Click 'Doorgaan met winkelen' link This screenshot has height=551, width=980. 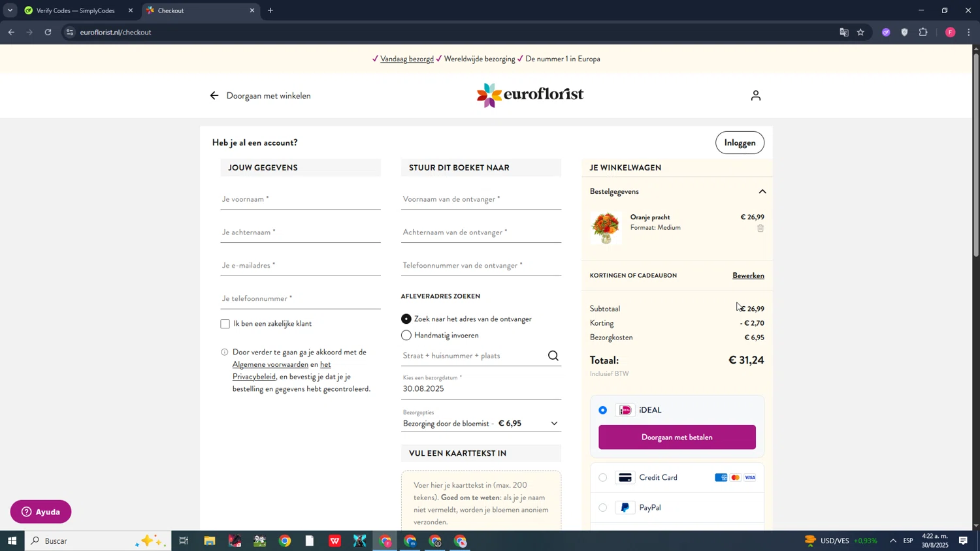pyautogui.click(x=269, y=96)
